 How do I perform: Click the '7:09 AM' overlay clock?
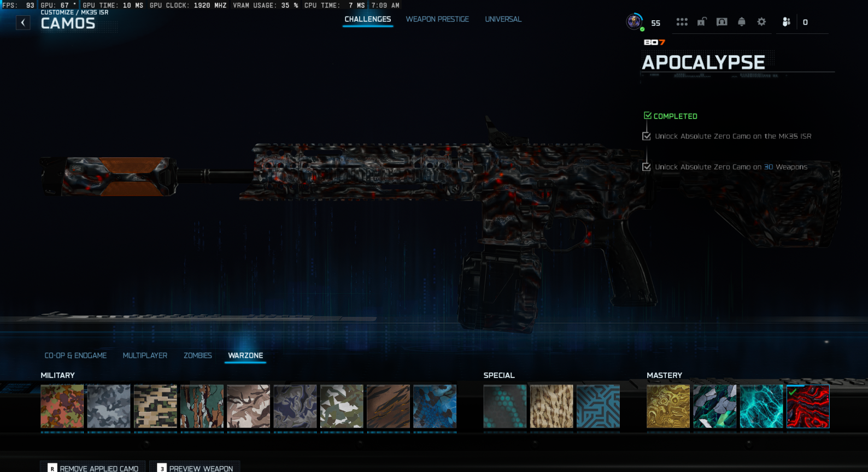click(385, 5)
